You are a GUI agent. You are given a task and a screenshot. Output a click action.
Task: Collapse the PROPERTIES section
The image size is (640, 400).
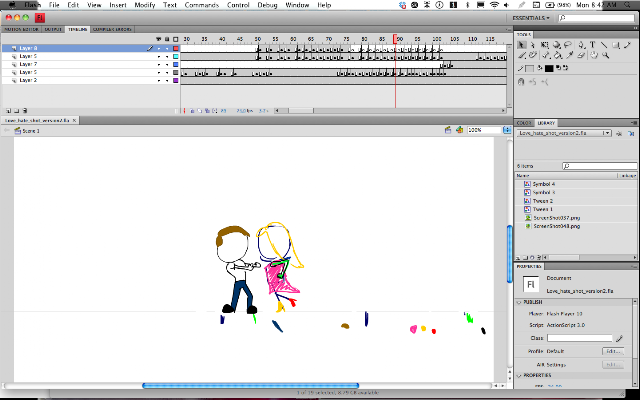(x=519, y=375)
